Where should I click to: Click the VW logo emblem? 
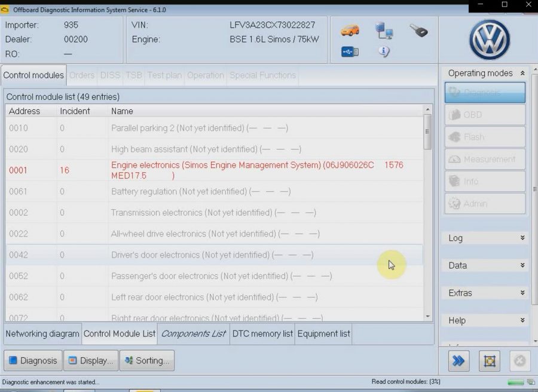coord(488,39)
